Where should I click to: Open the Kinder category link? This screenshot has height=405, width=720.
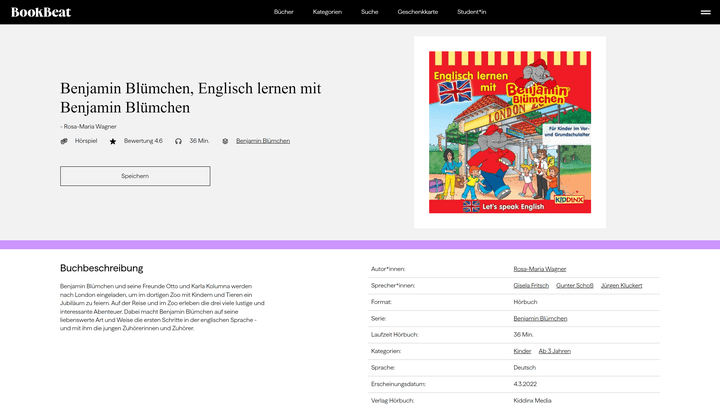522,351
